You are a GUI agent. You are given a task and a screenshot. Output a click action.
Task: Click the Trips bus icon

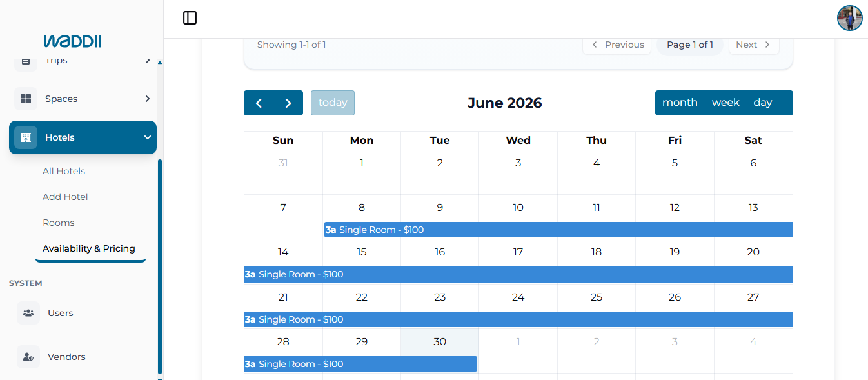[26, 61]
